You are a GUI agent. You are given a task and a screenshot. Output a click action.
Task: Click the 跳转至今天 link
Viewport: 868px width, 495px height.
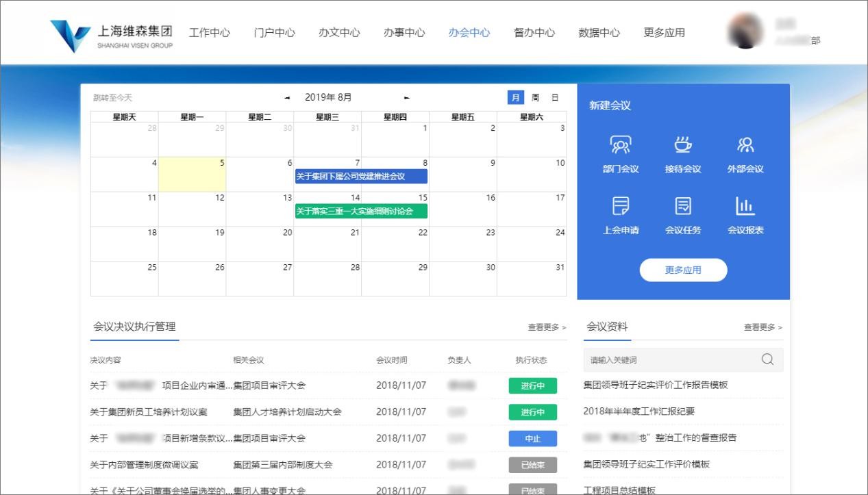112,98
